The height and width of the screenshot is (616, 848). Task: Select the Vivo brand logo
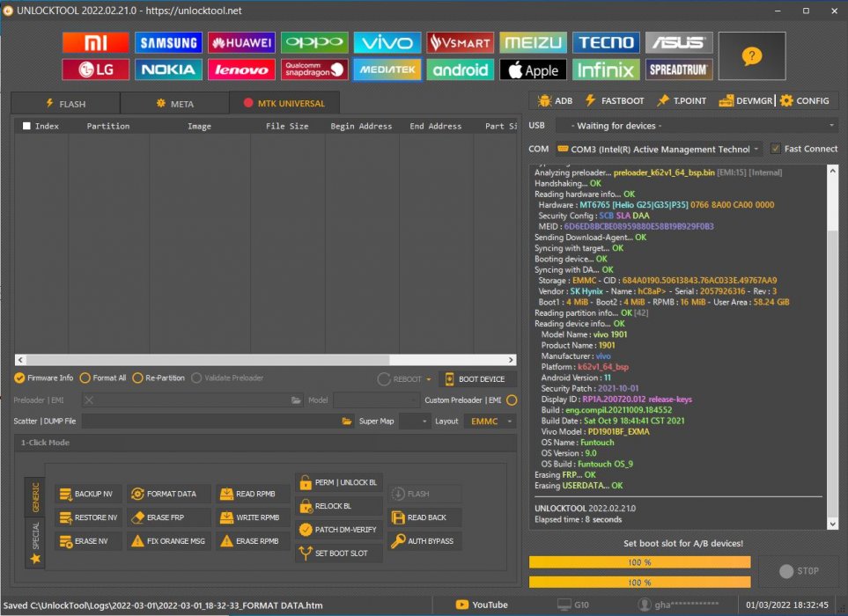tap(387, 43)
